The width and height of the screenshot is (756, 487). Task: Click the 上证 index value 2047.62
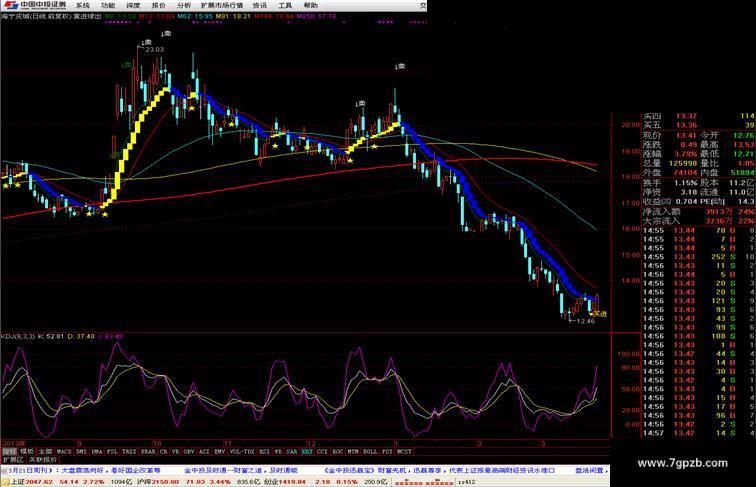pyautogui.click(x=39, y=482)
